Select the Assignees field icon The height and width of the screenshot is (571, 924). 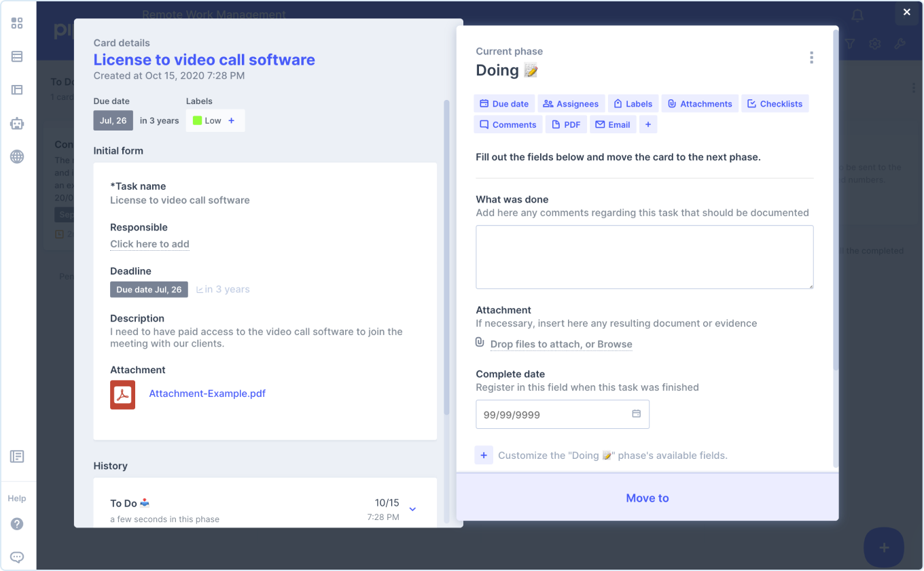point(548,103)
